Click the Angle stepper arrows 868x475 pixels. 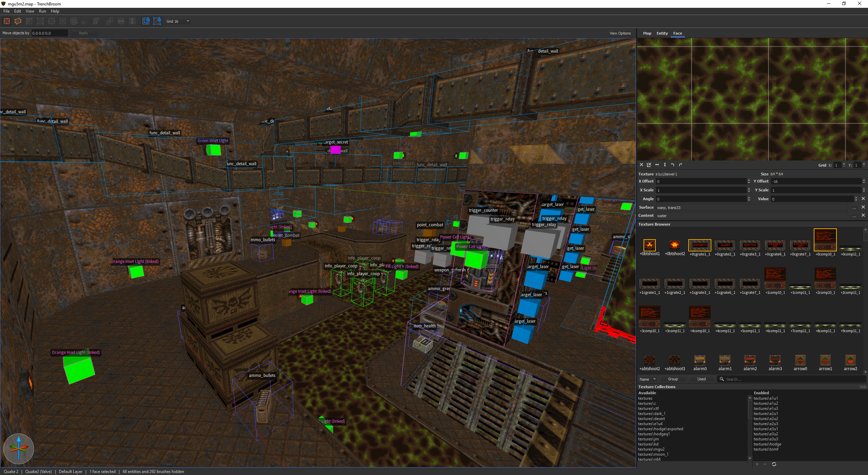tap(749, 199)
